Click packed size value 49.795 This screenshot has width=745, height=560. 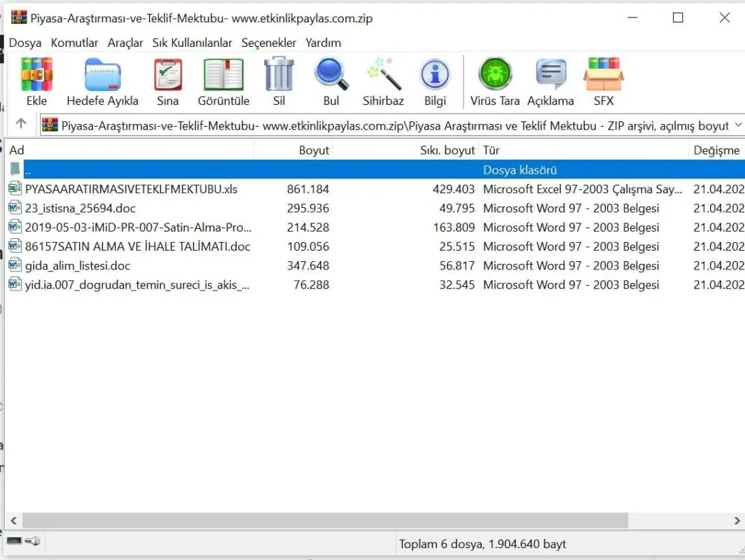(x=457, y=208)
